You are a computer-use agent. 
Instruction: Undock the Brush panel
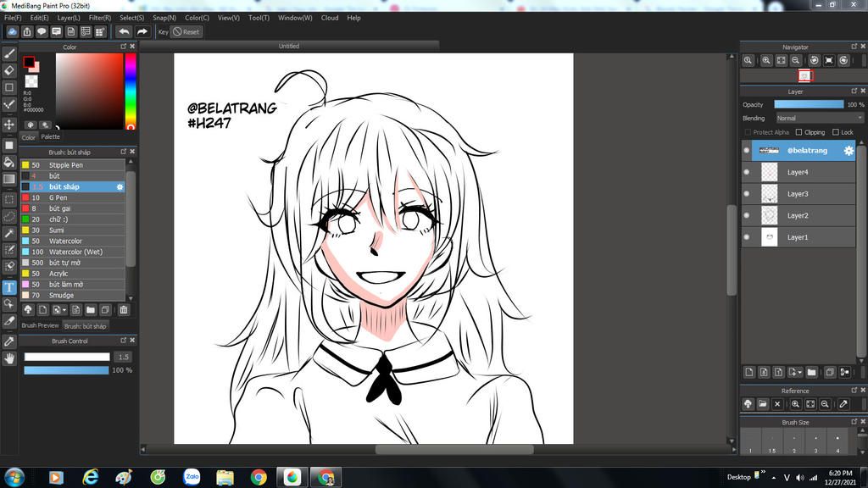click(124, 152)
